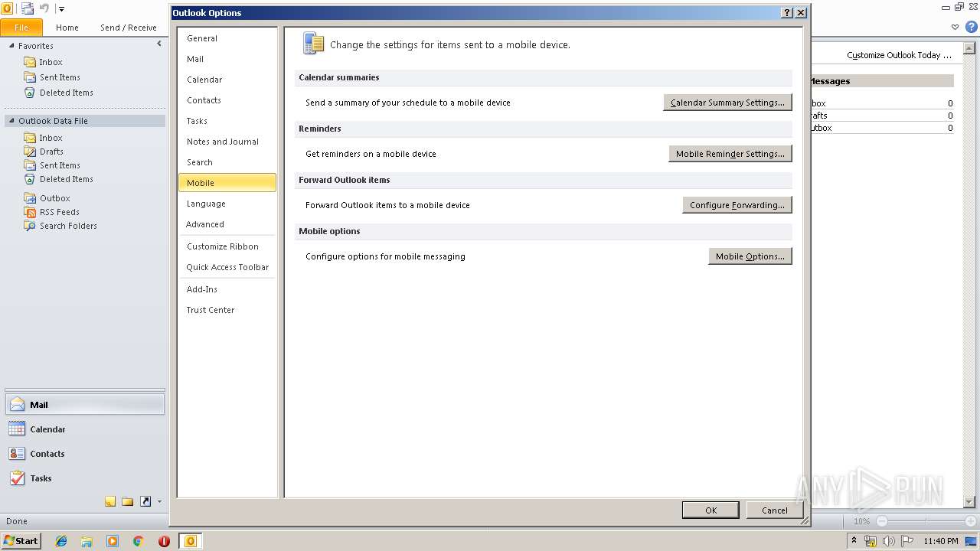
Task: Launch Internet Explorer from taskbar
Action: (x=61, y=541)
